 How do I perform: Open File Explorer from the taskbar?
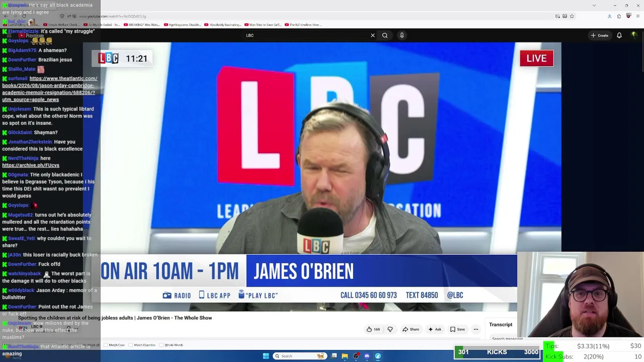coord(345,356)
